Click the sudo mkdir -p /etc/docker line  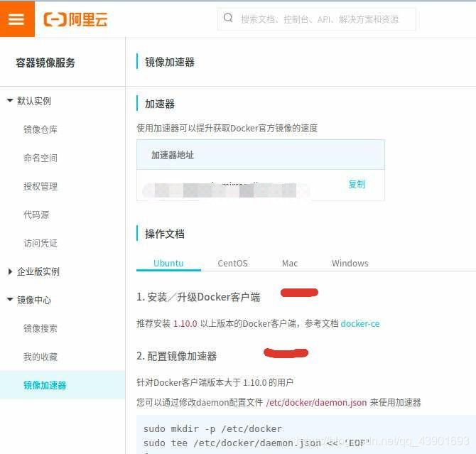212,429
